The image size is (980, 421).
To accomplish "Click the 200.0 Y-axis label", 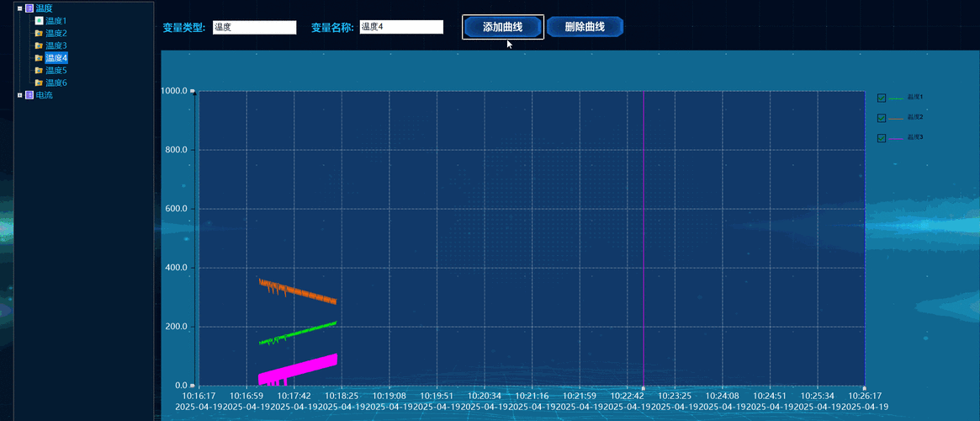I will tap(177, 327).
